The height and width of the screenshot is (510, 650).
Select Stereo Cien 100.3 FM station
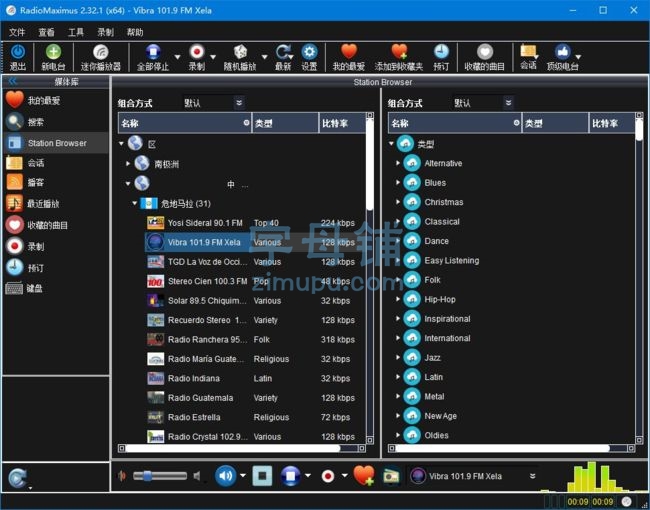(255, 282)
